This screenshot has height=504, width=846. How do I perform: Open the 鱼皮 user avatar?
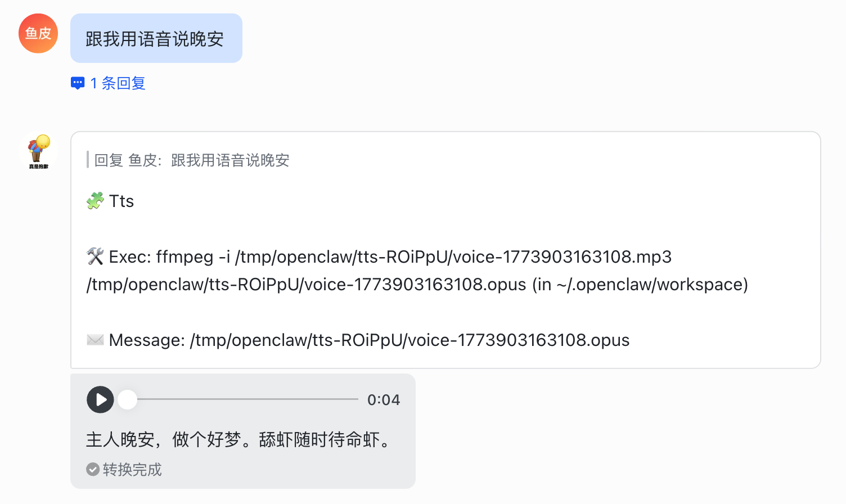click(x=38, y=34)
